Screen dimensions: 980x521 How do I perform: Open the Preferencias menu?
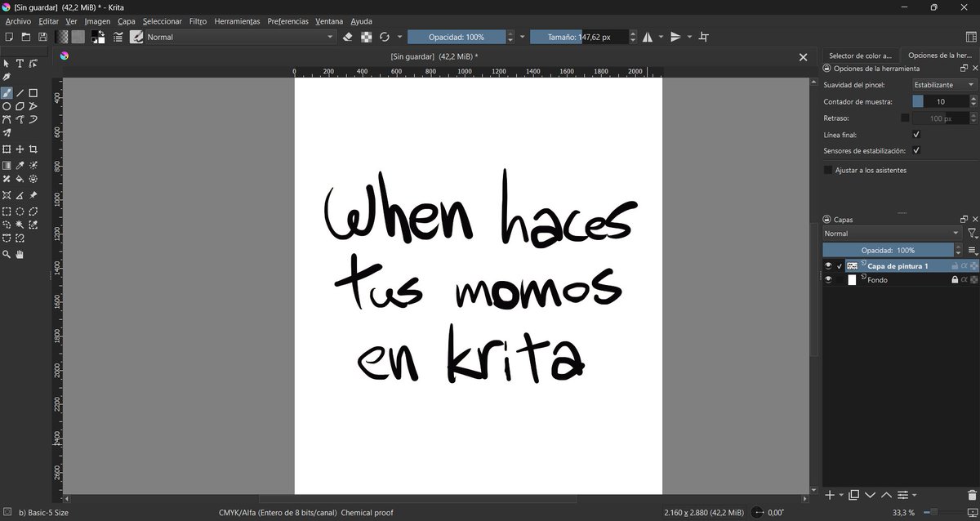tap(288, 21)
